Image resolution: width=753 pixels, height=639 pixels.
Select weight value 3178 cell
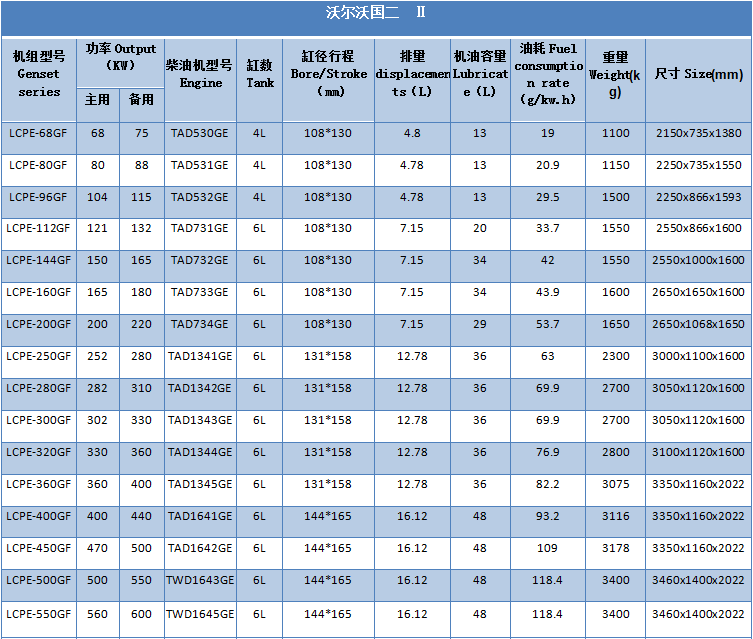coord(616,549)
